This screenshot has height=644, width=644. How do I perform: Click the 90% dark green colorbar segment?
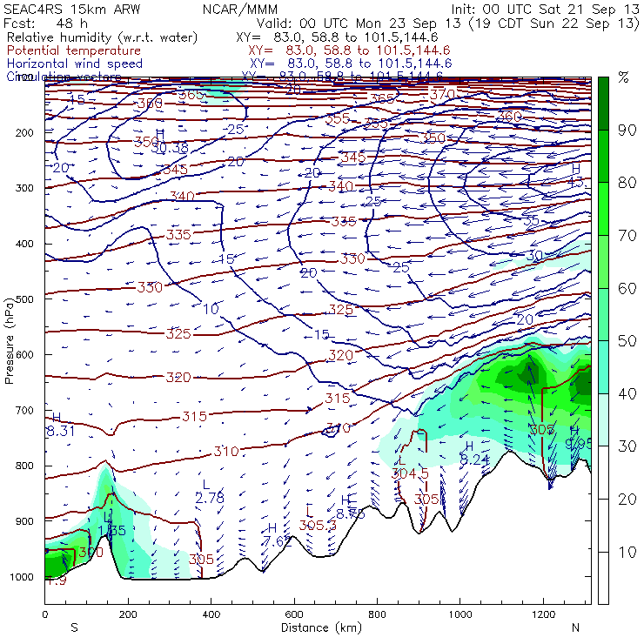pyautogui.click(x=603, y=104)
